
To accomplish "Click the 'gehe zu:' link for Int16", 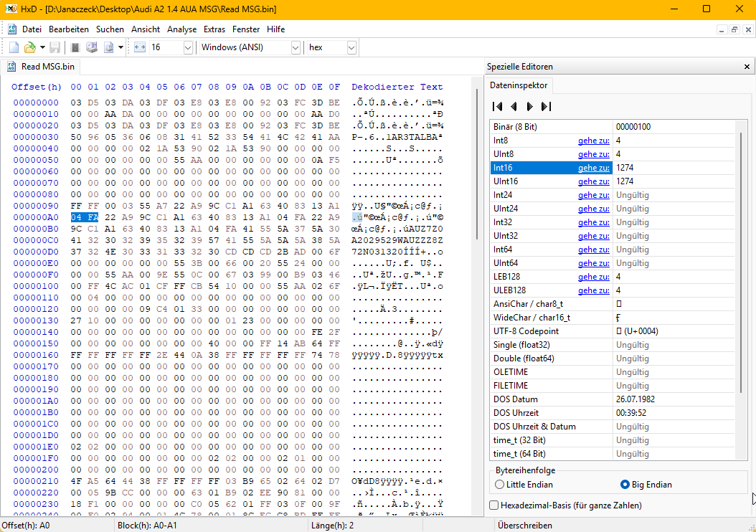I will click(594, 168).
